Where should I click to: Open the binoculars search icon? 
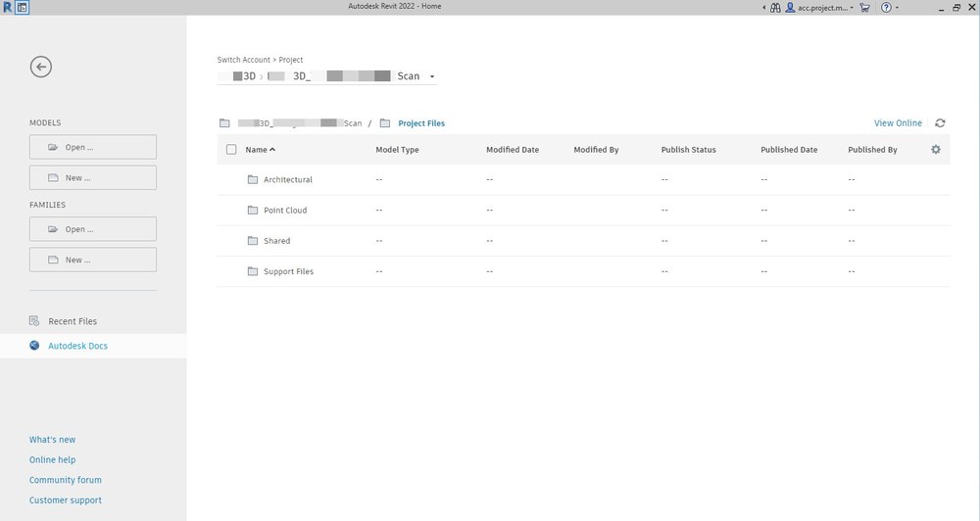pyautogui.click(x=775, y=8)
